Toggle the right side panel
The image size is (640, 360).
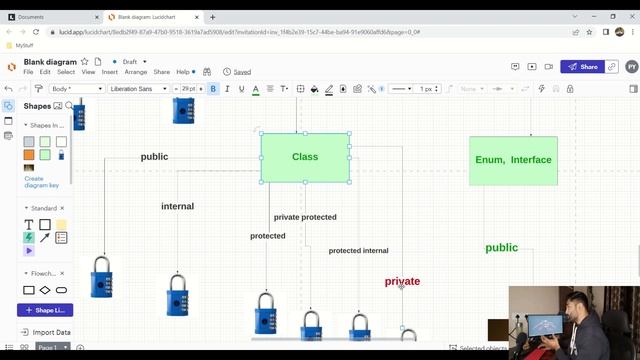[633, 89]
